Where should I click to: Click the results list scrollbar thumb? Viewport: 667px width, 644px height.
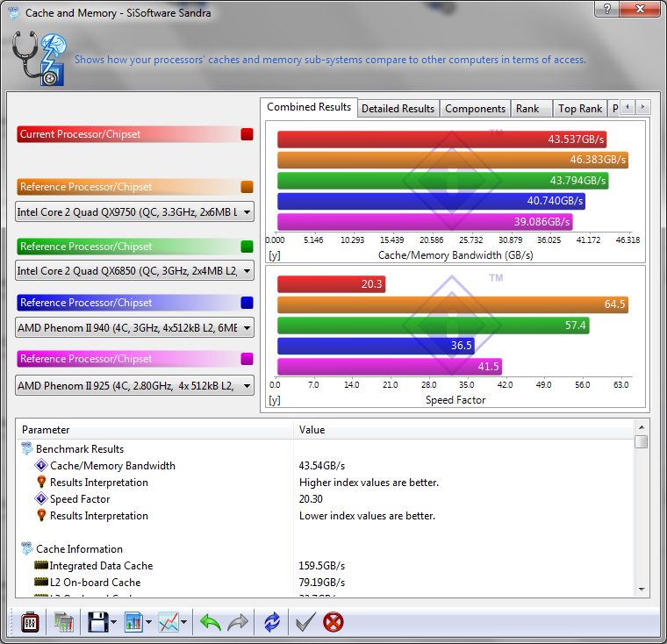click(x=642, y=441)
